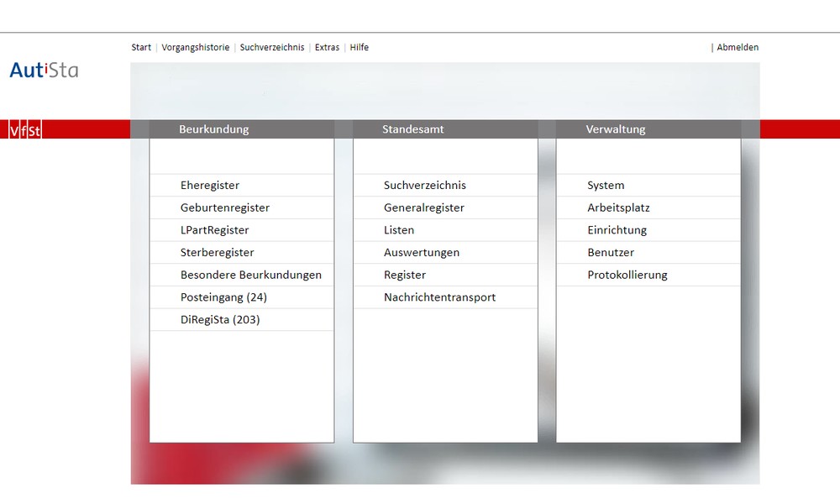Open the Start menu item
The height and width of the screenshot is (504, 840).
coord(141,48)
